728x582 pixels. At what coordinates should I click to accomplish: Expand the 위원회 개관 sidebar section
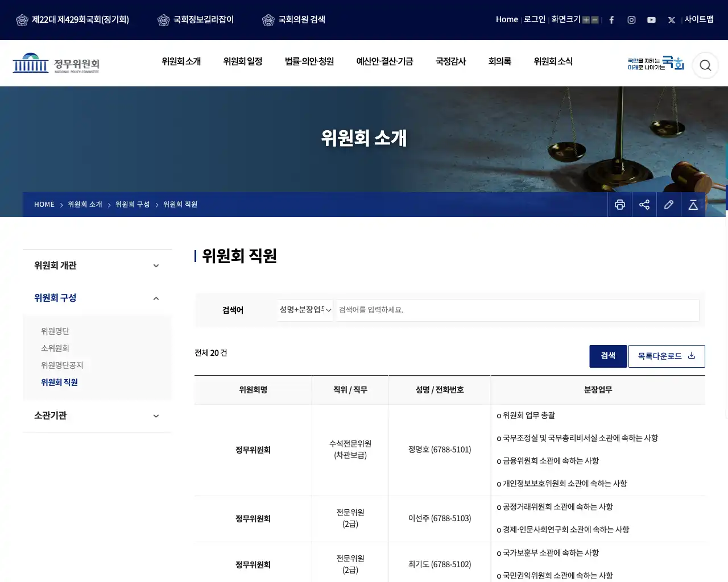coord(97,265)
